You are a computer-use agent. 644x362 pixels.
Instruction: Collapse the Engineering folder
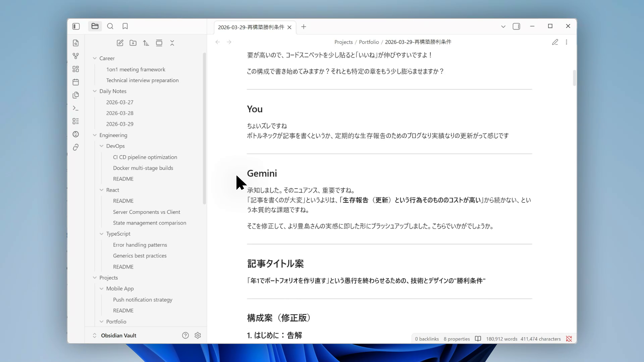coord(95,135)
